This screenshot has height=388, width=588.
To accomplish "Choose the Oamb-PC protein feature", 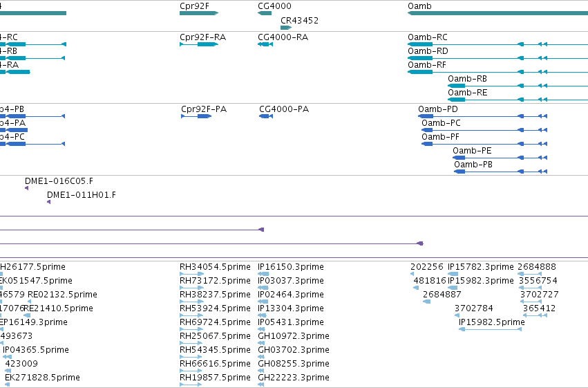I will click(x=484, y=130).
